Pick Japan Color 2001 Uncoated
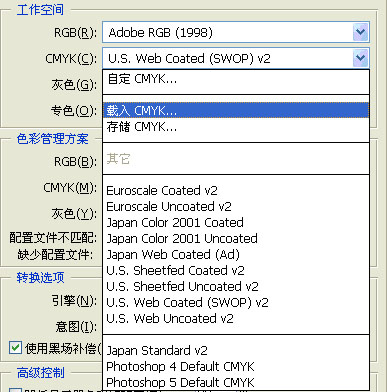This screenshot has height=392, width=387. coord(236,238)
